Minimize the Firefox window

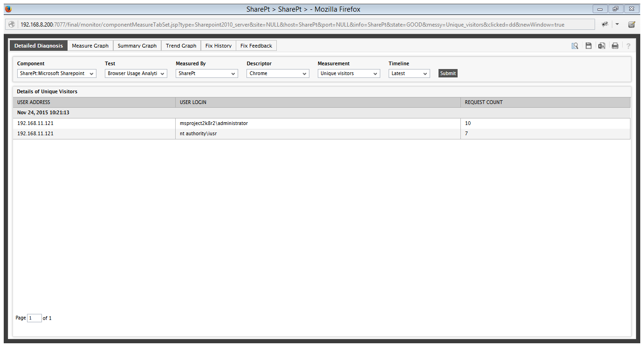(x=600, y=9)
